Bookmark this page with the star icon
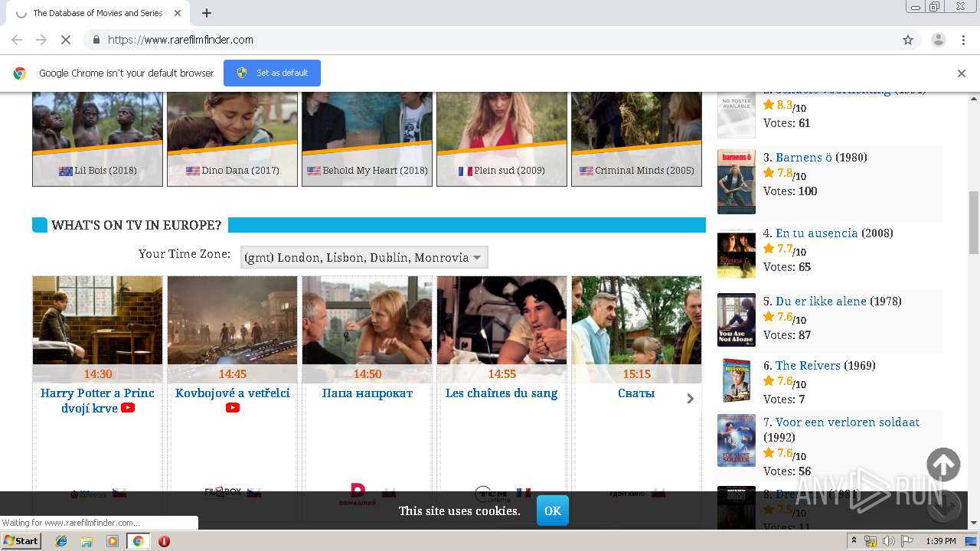The image size is (980, 551). point(908,40)
